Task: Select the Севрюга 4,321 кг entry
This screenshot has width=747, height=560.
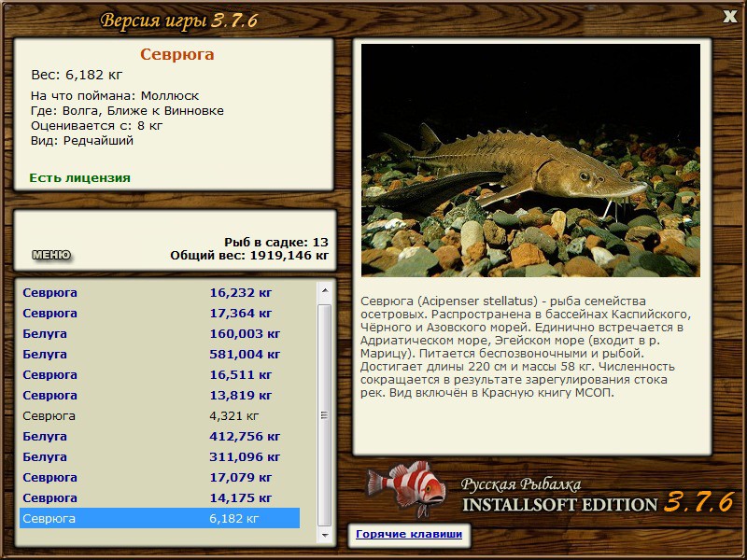Action: (x=160, y=415)
